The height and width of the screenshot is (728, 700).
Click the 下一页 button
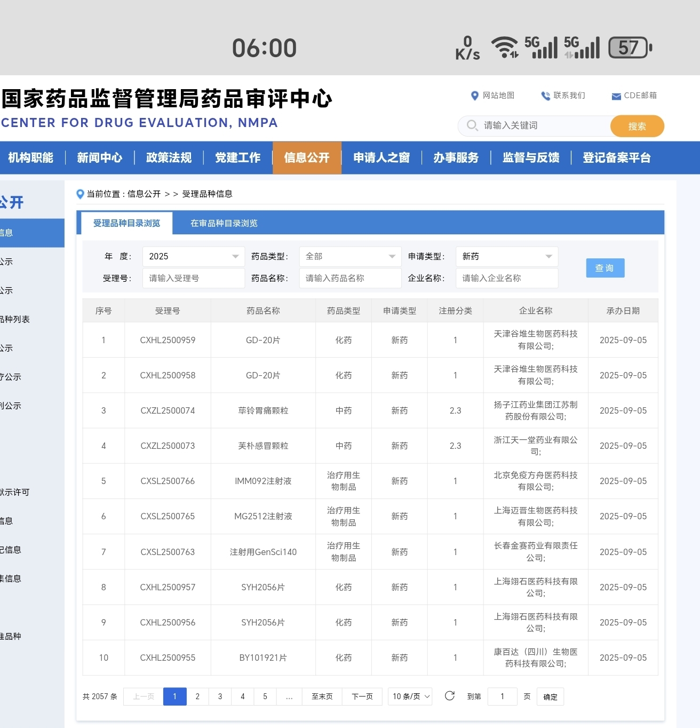pyautogui.click(x=362, y=697)
